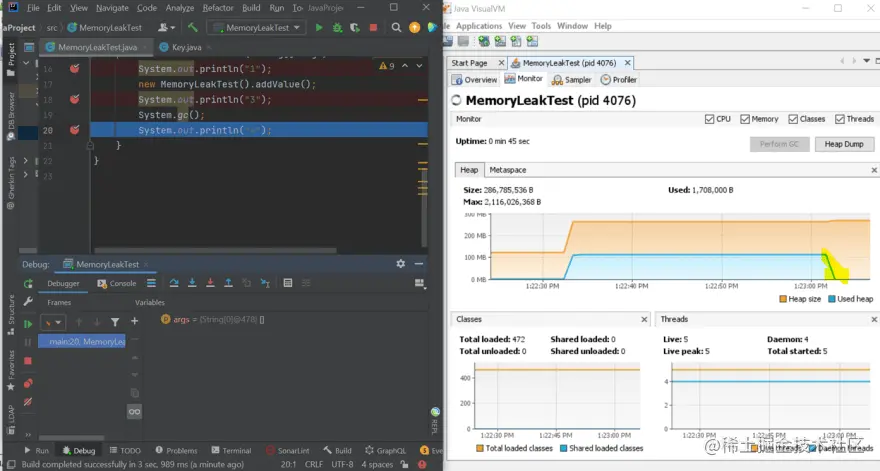Image resolution: width=880 pixels, height=471 pixels.
Task: Filter frames with funnel icon
Action: (115, 322)
